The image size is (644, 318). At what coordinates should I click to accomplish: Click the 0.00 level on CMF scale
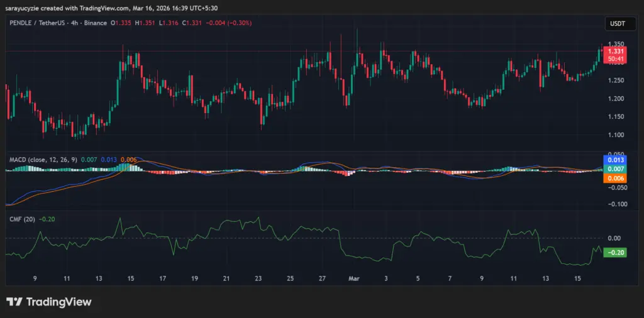point(614,238)
